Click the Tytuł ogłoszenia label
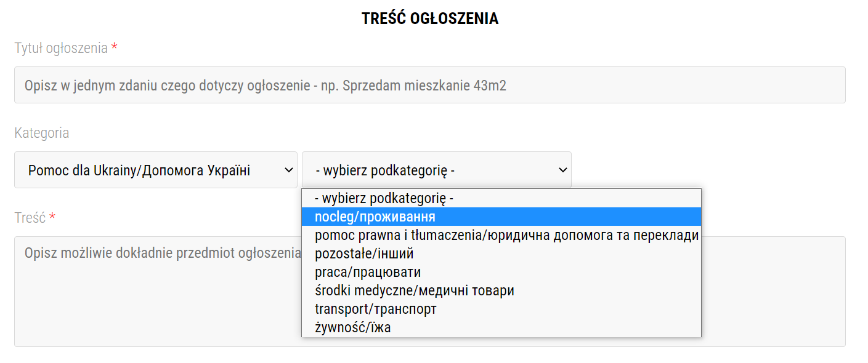The height and width of the screenshot is (363, 868). [61, 48]
